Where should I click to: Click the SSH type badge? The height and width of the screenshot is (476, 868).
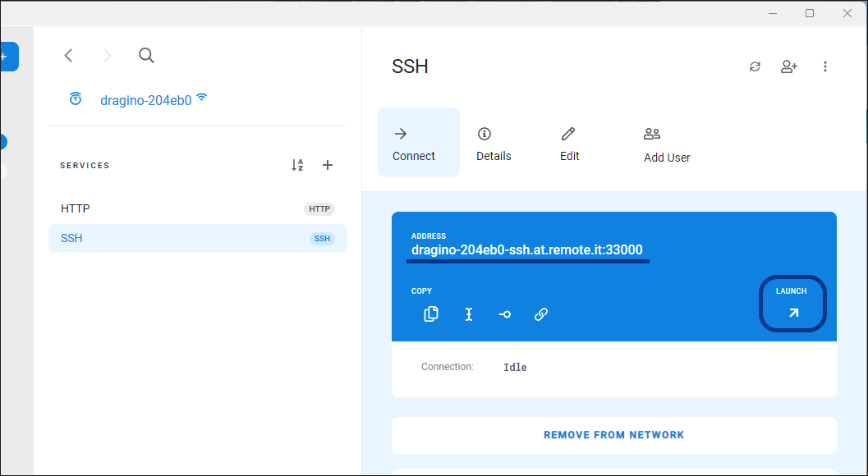coord(322,239)
